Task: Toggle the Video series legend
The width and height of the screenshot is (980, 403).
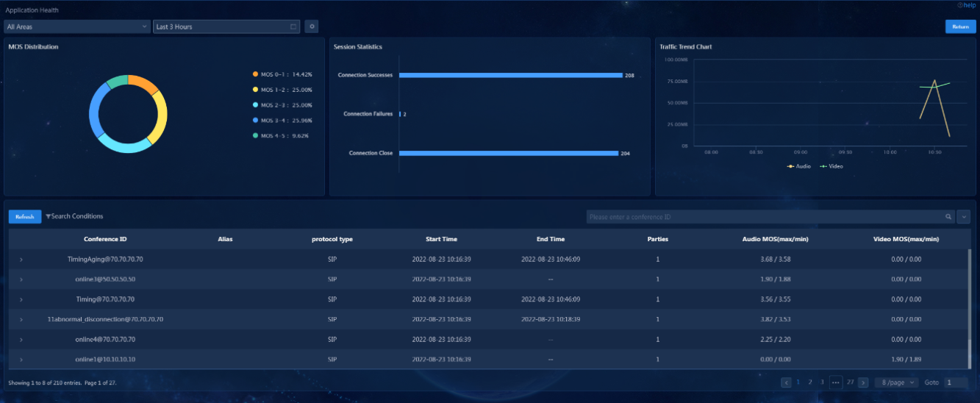Action: tap(831, 166)
